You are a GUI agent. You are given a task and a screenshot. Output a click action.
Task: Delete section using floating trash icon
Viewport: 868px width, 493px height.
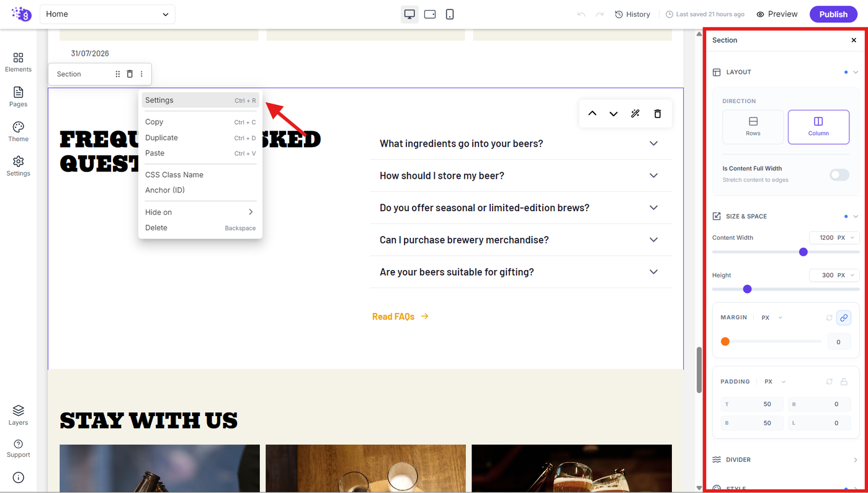point(658,114)
